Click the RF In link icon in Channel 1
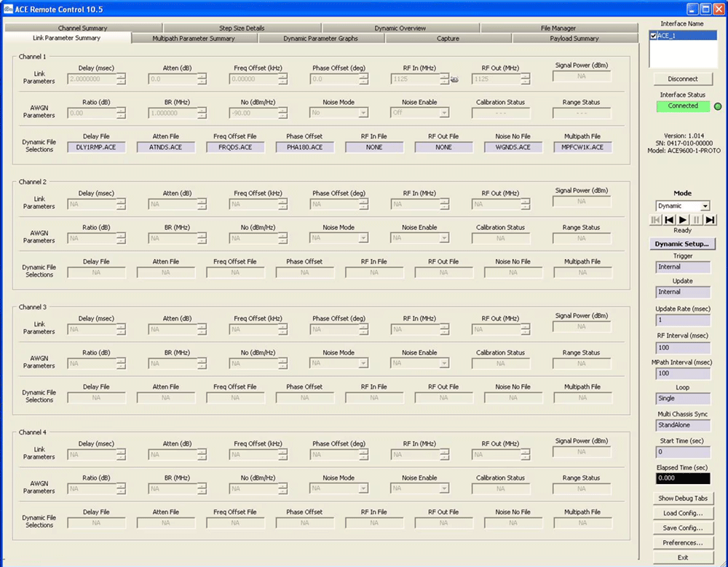728x567 pixels. pos(454,80)
